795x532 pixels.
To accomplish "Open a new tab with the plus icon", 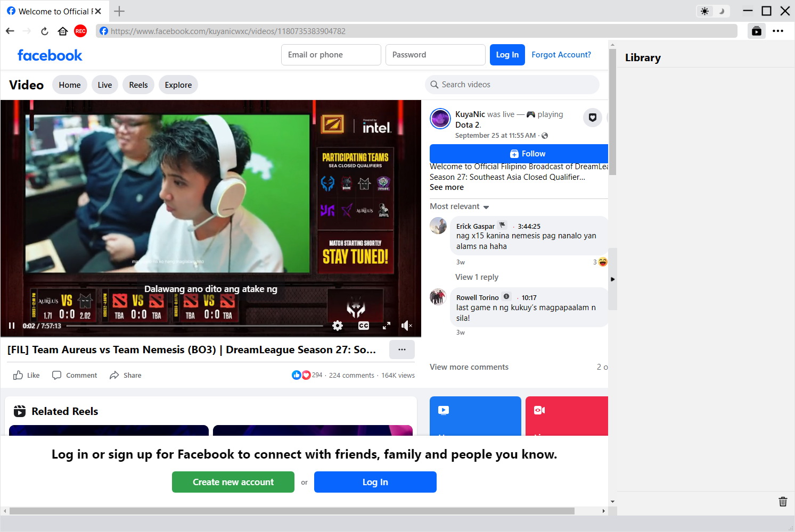I will 119,11.
